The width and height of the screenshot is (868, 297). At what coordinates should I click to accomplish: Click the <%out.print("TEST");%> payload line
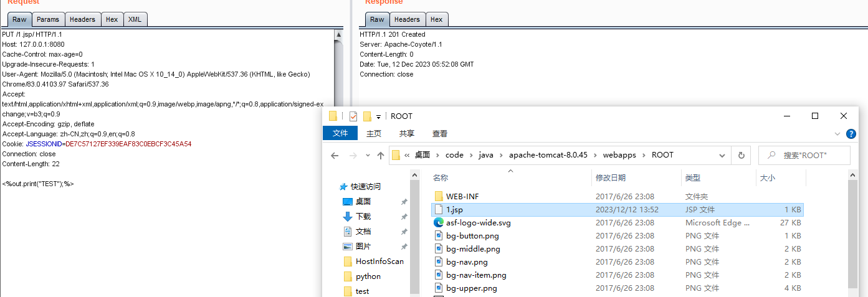38,184
